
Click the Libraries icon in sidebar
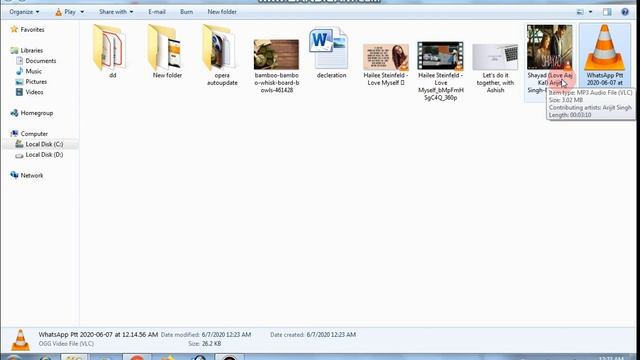click(14, 50)
